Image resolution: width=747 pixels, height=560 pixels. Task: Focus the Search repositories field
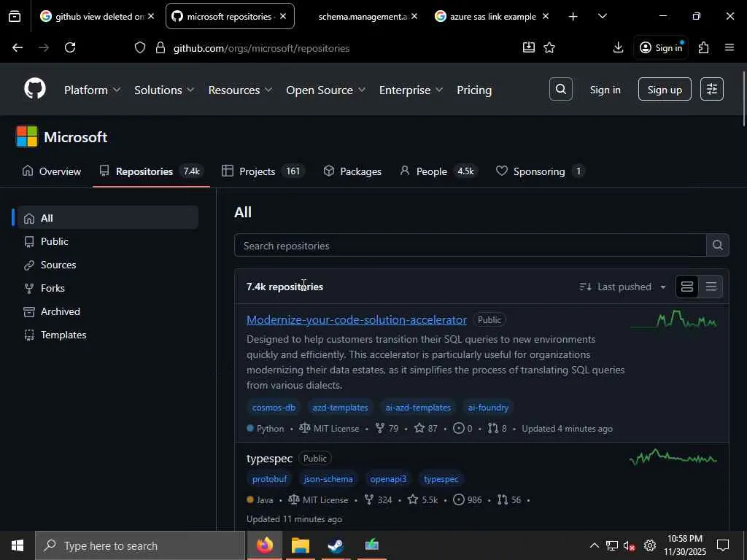coord(471,245)
